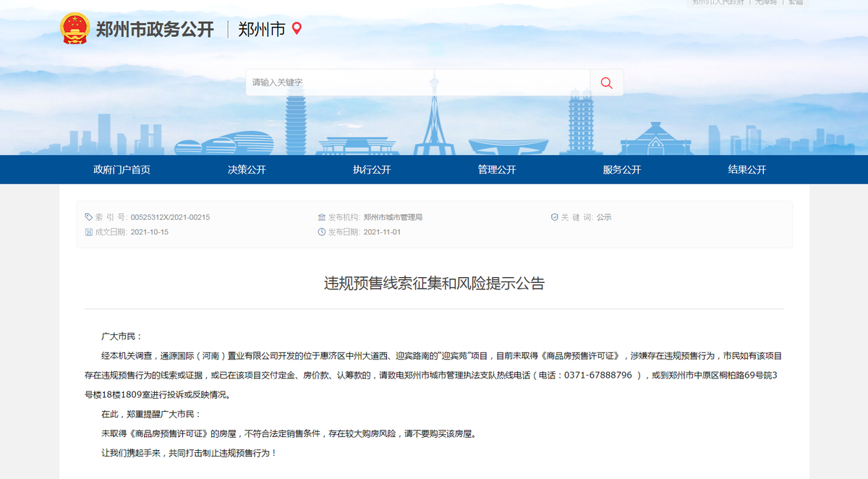
Task: Click the building icon beside 发布机构
Action: coord(322,217)
